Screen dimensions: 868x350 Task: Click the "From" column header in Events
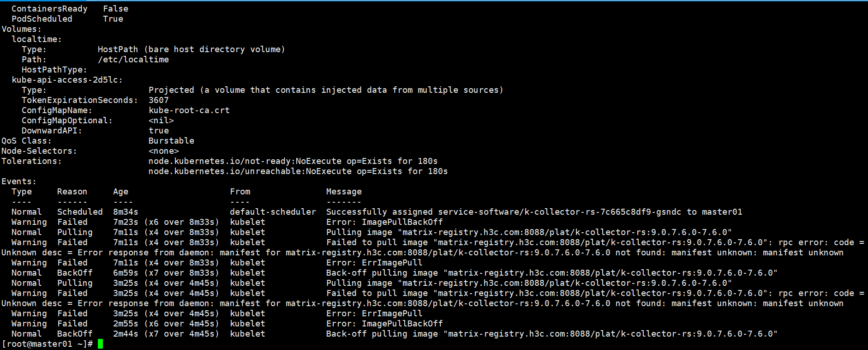(x=240, y=192)
